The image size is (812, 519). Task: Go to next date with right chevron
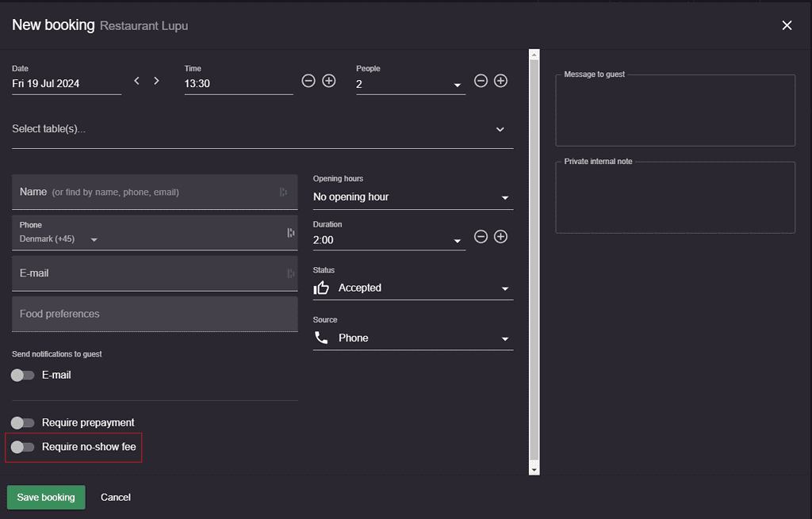pos(156,81)
